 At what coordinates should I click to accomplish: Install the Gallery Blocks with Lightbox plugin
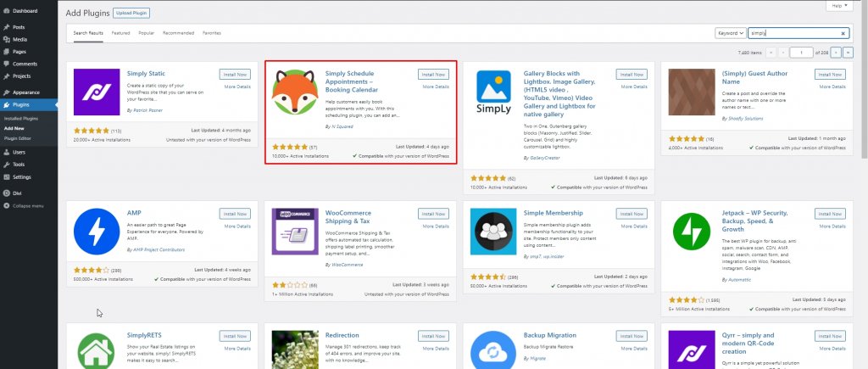(x=631, y=75)
